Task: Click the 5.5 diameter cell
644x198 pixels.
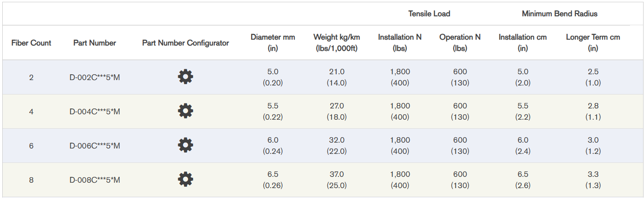Action: (273, 106)
